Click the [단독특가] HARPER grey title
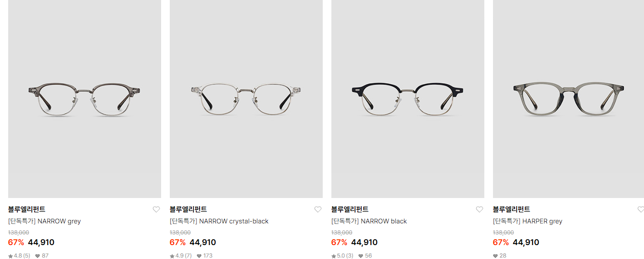The image size is (644, 259). pyautogui.click(x=528, y=222)
